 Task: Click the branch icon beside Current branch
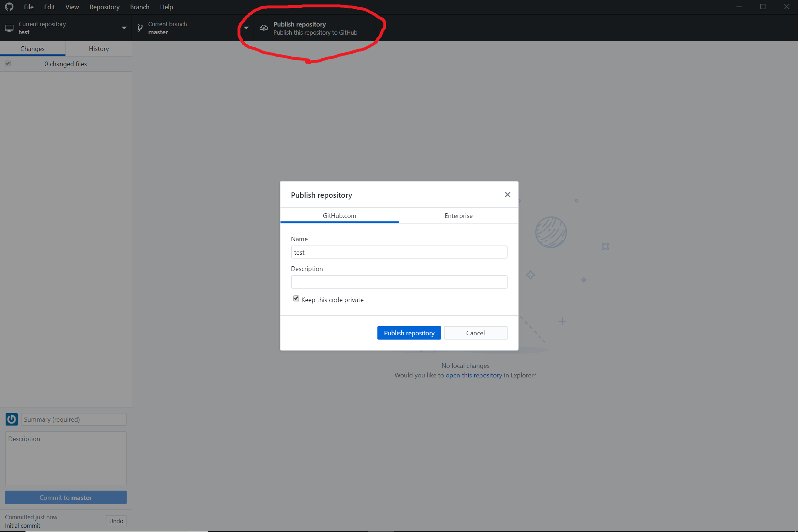pos(140,28)
